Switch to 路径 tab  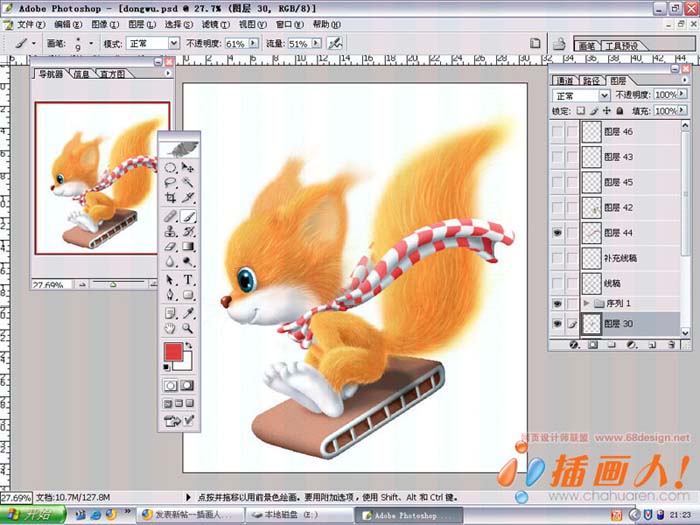tap(592, 81)
